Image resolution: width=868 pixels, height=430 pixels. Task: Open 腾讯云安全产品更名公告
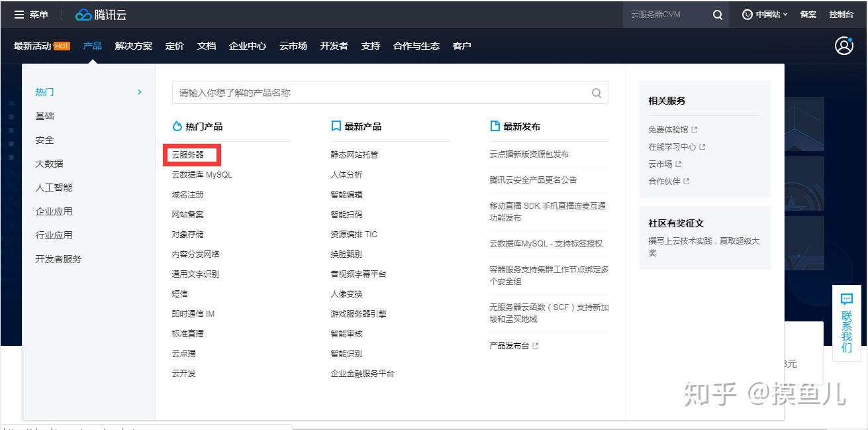[x=534, y=180]
